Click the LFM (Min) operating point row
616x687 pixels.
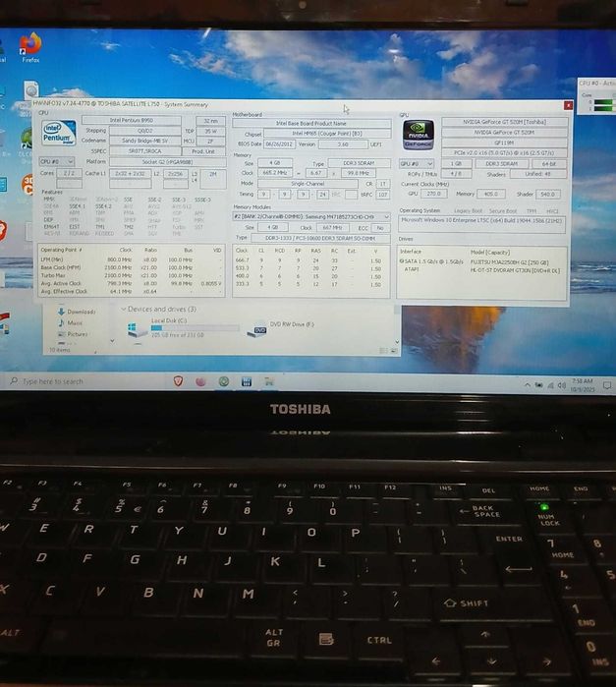(131, 259)
